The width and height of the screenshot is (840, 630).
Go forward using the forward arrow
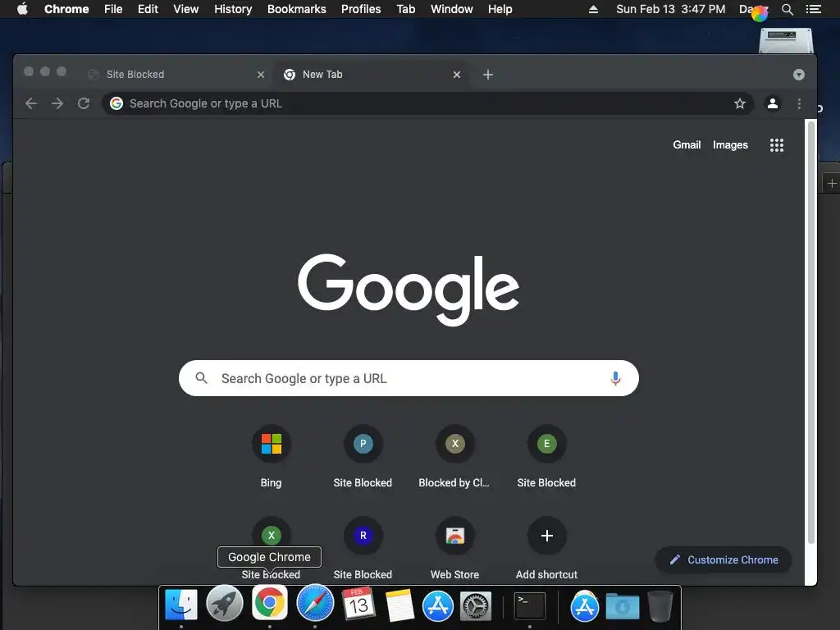tap(57, 103)
